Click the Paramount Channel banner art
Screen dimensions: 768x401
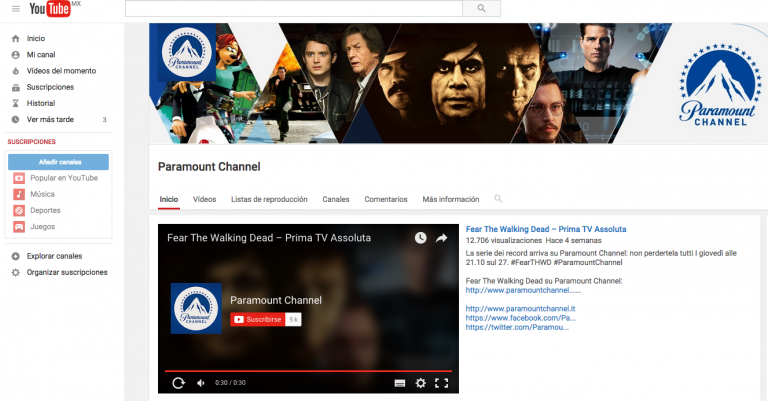tap(458, 83)
